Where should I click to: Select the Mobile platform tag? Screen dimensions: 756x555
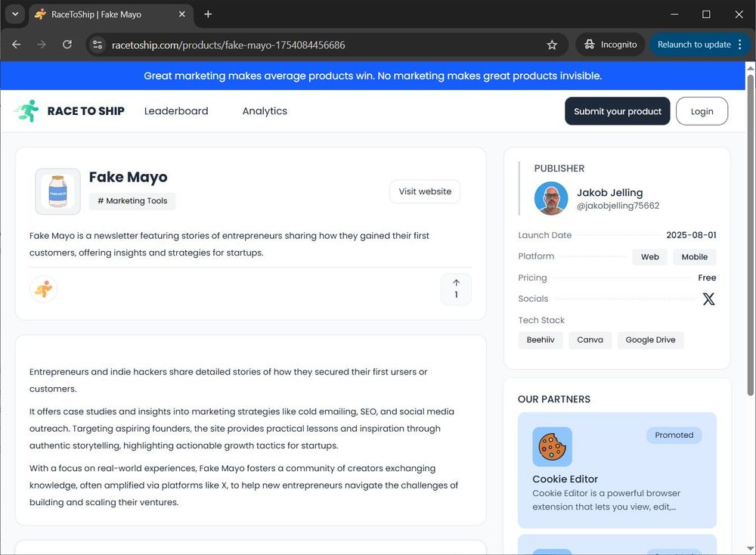pos(694,257)
